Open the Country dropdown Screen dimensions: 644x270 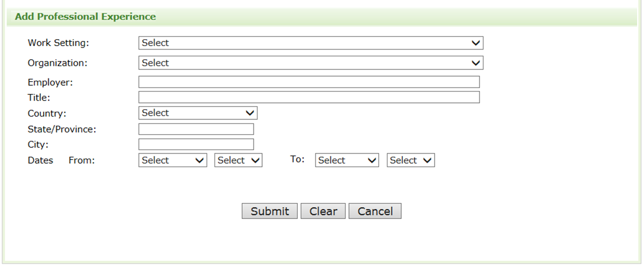(x=197, y=113)
